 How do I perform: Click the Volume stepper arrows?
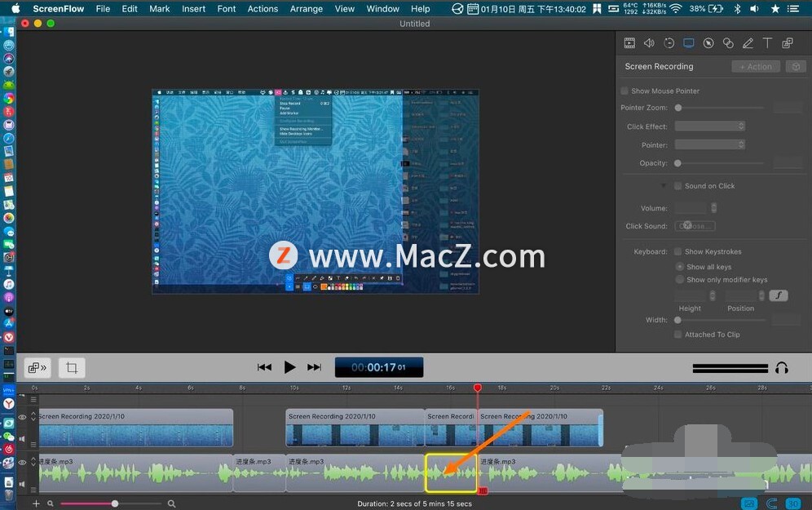point(713,208)
